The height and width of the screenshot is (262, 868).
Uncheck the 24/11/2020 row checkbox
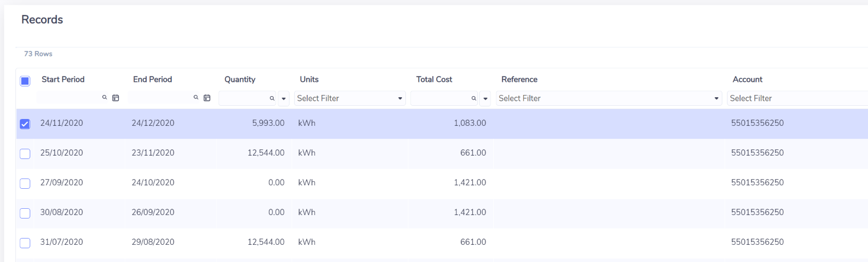click(x=25, y=124)
